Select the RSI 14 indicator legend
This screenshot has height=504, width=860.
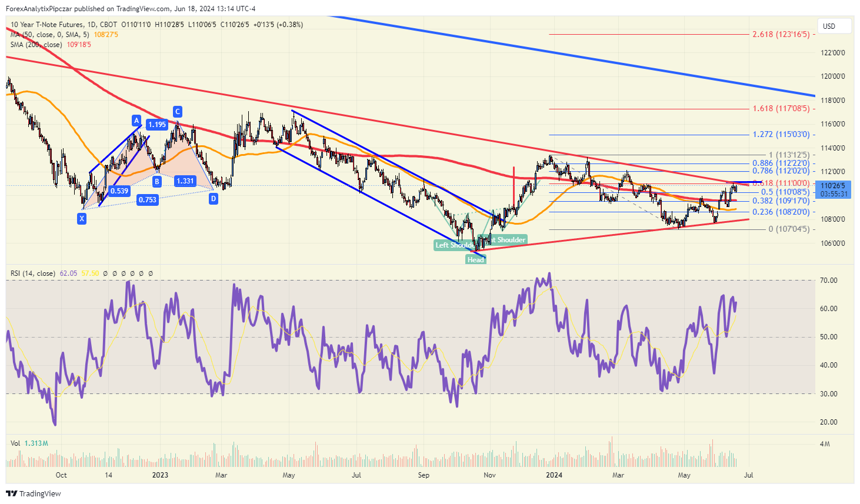tap(33, 273)
